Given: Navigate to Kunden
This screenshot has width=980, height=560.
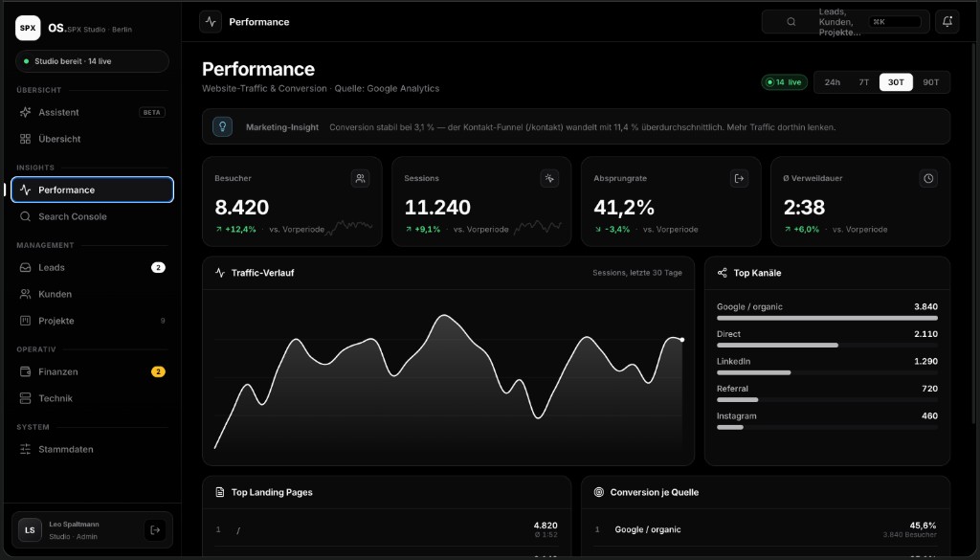Looking at the screenshot, I should click(x=93, y=294).
